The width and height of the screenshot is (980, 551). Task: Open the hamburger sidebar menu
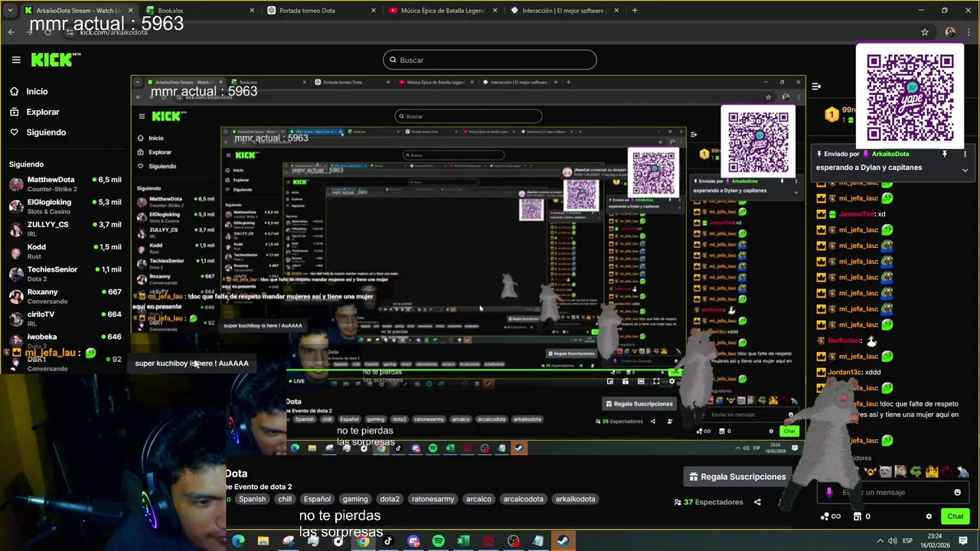click(16, 60)
